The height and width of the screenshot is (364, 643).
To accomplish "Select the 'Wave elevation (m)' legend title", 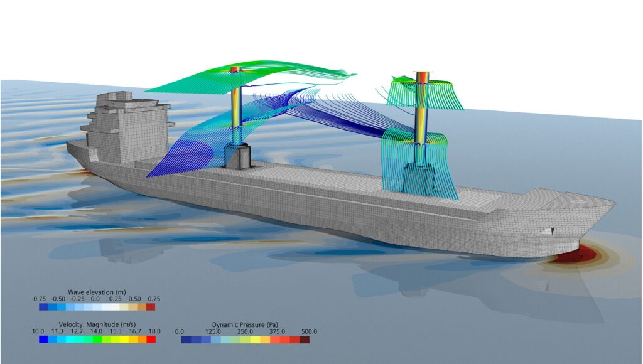I will point(97,292).
